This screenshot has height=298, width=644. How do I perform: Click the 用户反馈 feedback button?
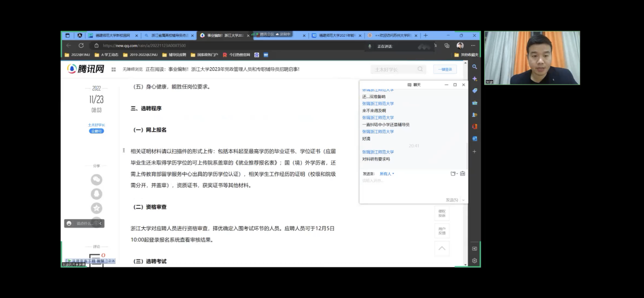pos(441,231)
